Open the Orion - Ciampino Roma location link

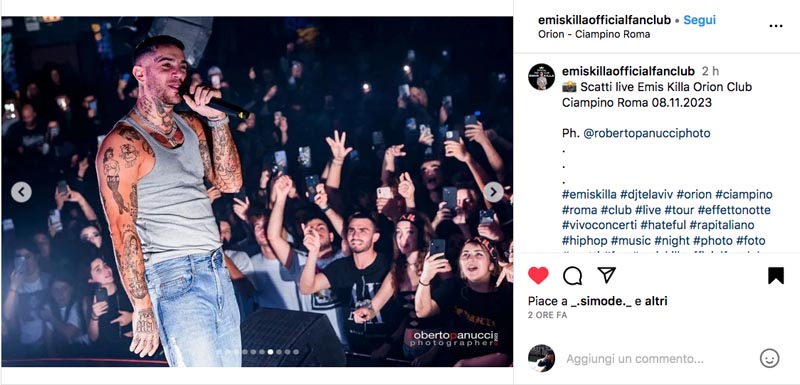[594, 35]
